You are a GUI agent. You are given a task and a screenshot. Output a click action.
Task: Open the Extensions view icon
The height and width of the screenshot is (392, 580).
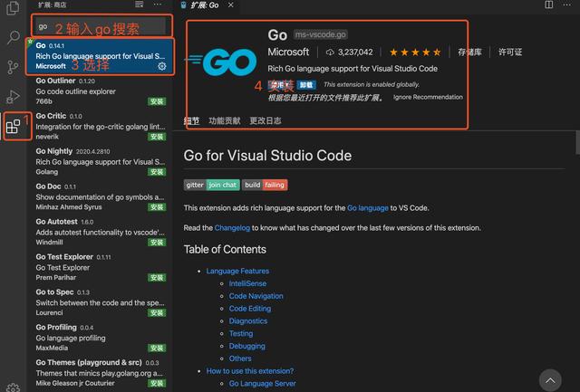point(14,126)
